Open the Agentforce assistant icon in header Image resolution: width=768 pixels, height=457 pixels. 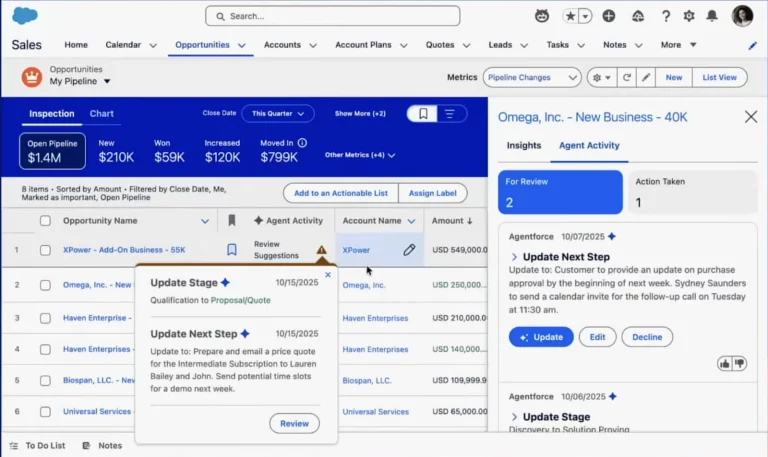542,16
